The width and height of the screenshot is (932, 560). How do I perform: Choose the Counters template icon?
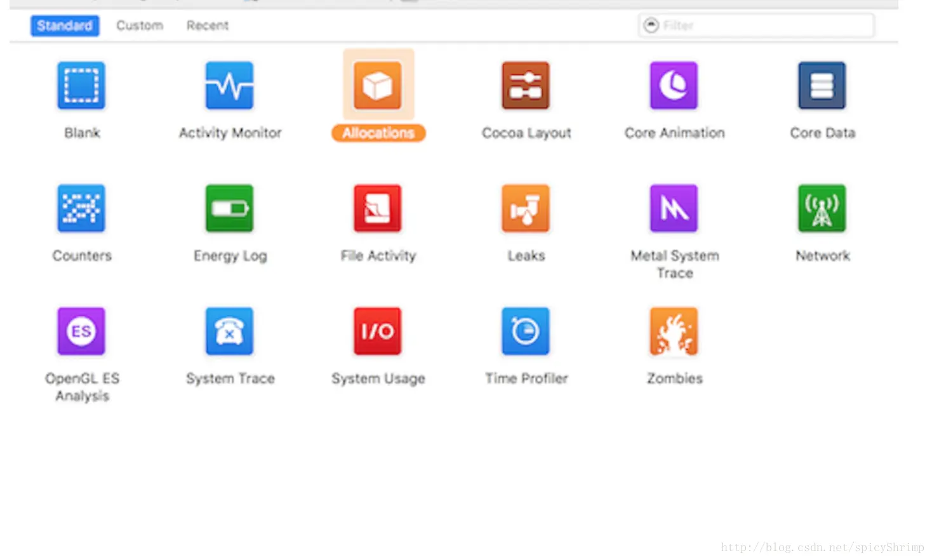[81, 208]
